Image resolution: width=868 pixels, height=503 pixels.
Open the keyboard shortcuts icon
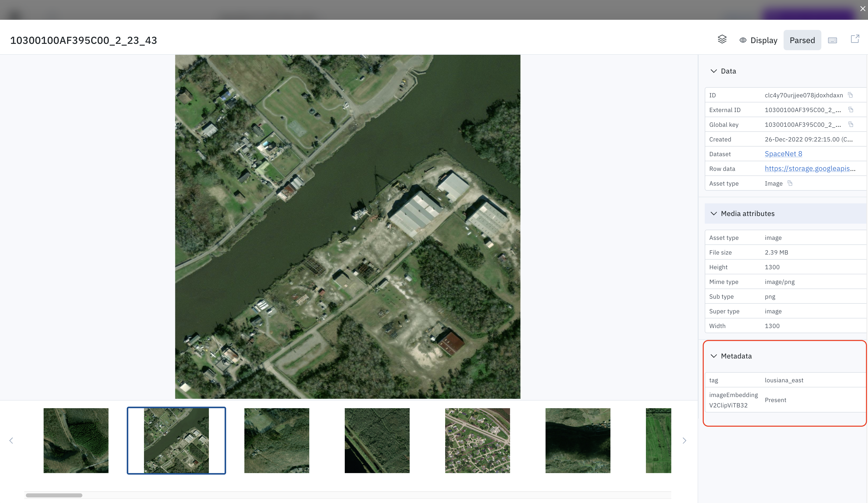(x=832, y=40)
